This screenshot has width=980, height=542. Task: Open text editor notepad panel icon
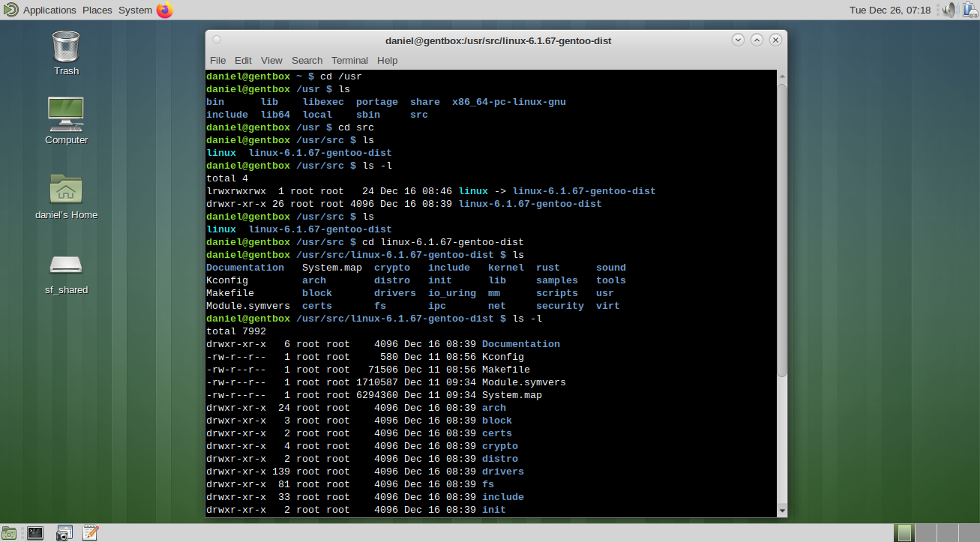[x=90, y=533]
